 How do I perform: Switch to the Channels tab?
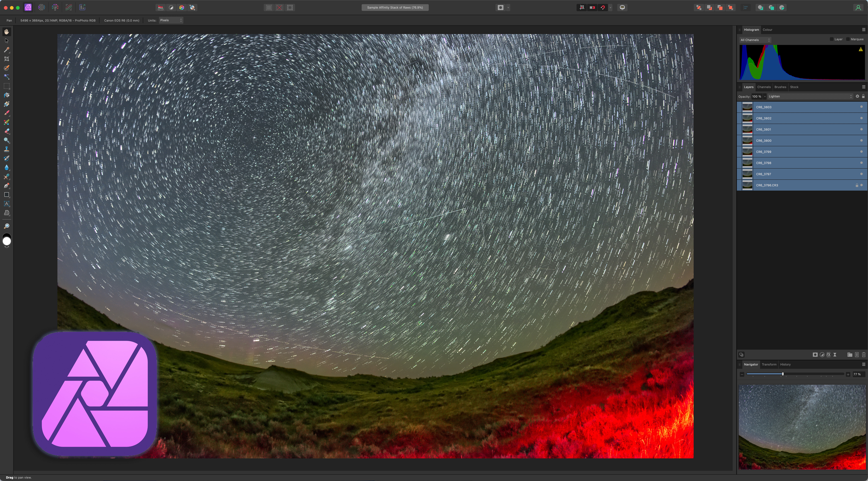[x=764, y=87]
